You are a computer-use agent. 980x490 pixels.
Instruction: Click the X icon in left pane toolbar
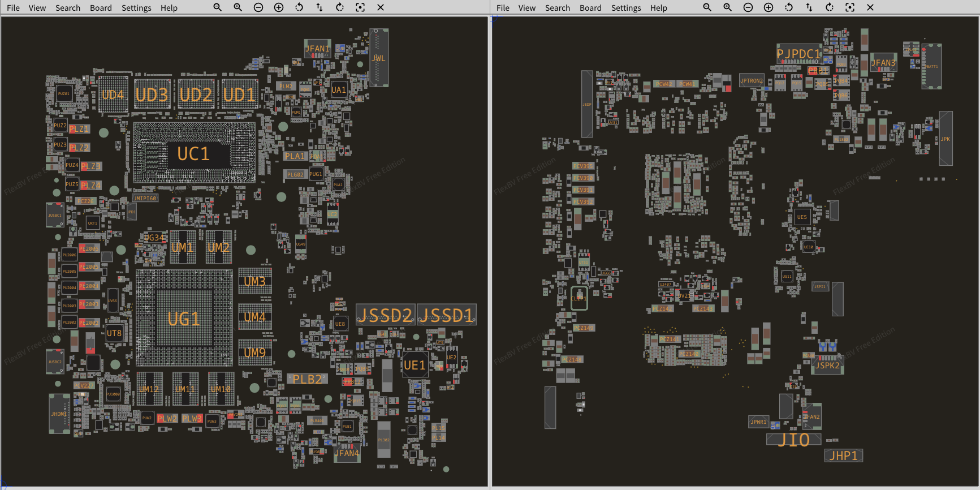[381, 7]
